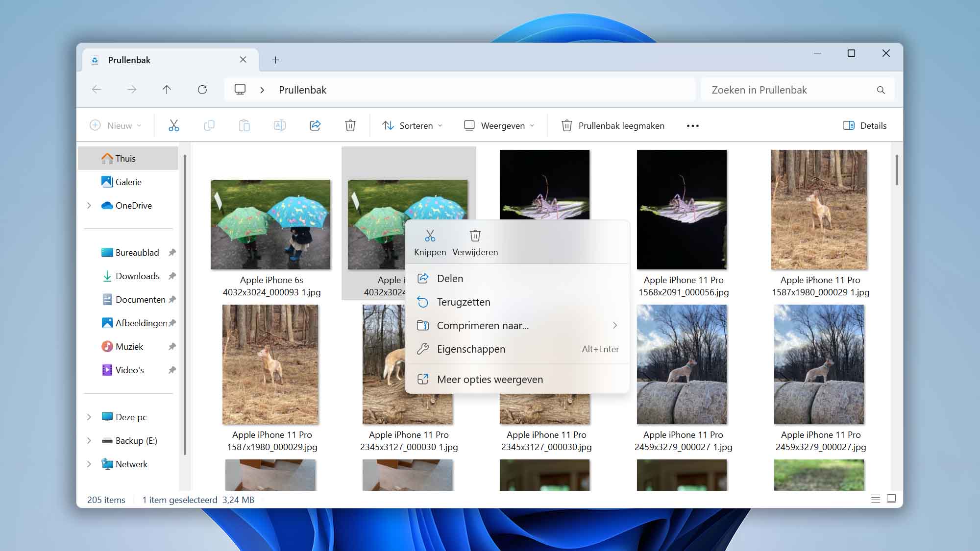Click Prullenbak in the address breadcrumb
The width and height of the screenshot is (980, 551).
coord(302,90)
